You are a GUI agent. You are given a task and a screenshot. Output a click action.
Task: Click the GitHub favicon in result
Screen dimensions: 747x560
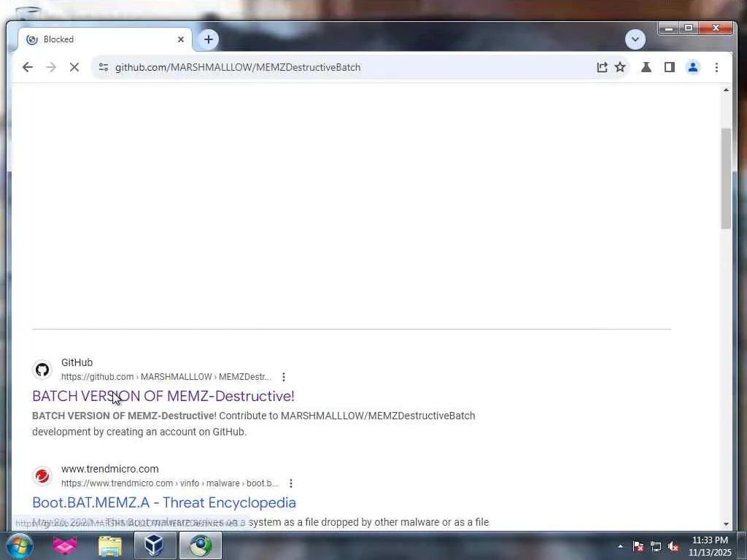[x=42, y=370]
